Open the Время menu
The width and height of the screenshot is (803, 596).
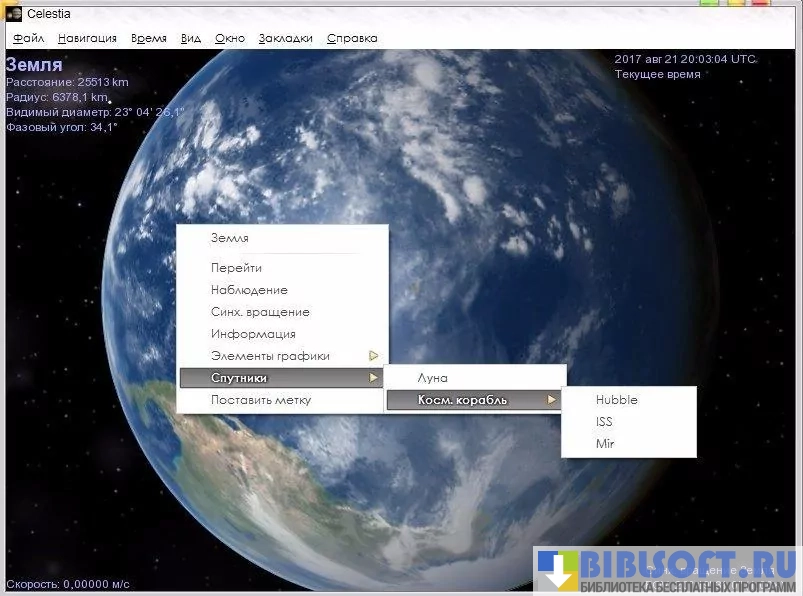[149, 38]
